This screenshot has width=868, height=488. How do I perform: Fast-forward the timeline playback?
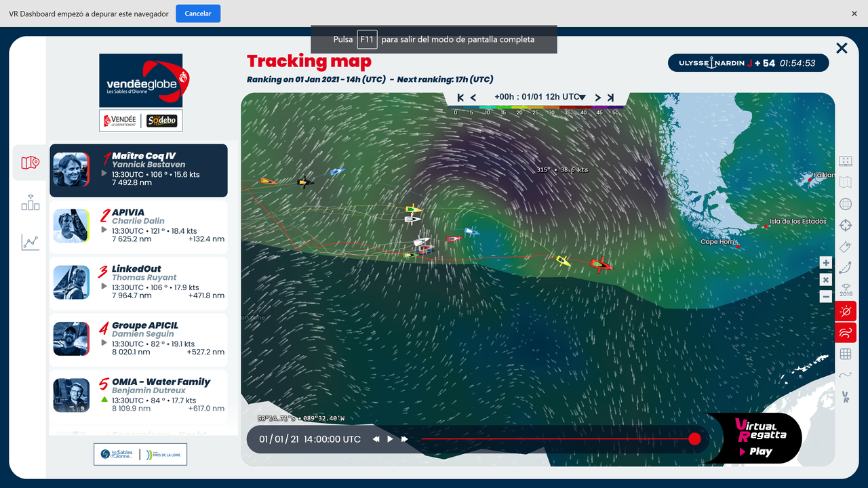(x=405, y=439)
